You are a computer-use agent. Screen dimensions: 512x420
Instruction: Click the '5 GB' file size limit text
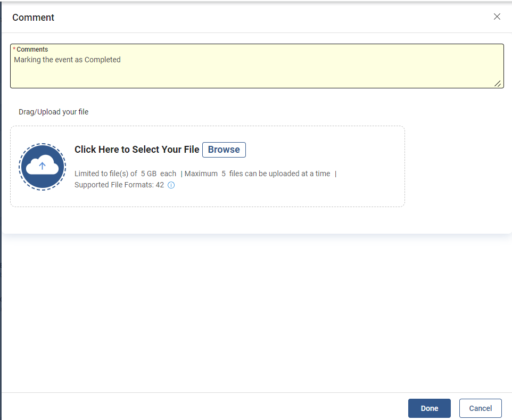click(x=148, y=174)
